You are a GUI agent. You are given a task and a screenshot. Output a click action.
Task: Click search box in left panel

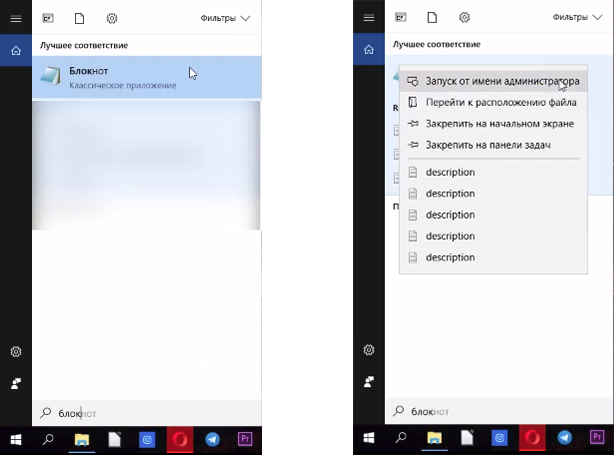click(x=147, y=413)
